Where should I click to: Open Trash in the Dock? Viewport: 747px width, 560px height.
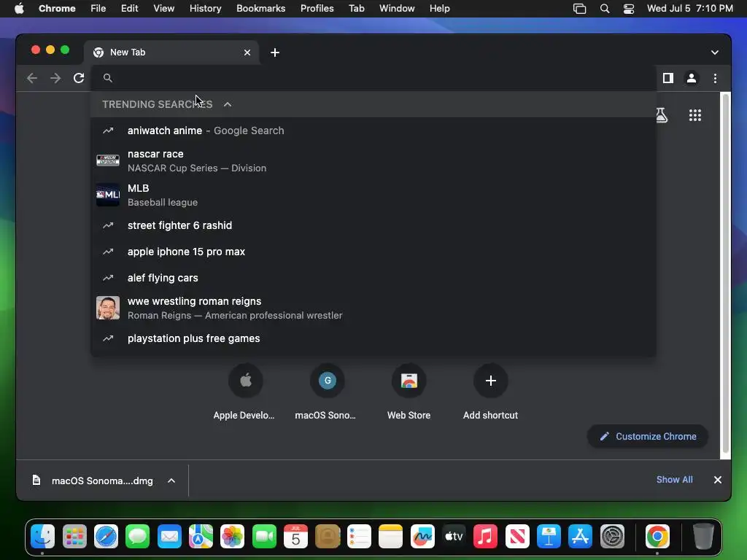(703, 537)
